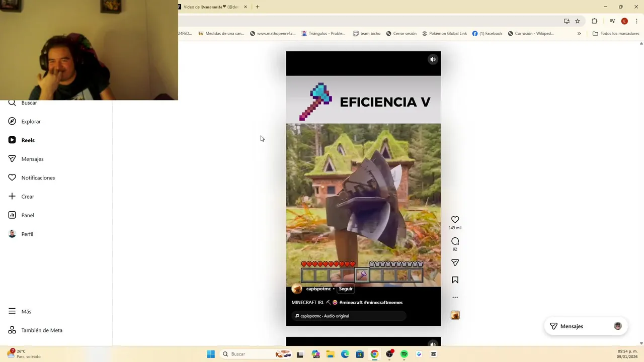The image size is (644, 362).
Task: Open File Explorer from taskbar
Action: (330, 354)
